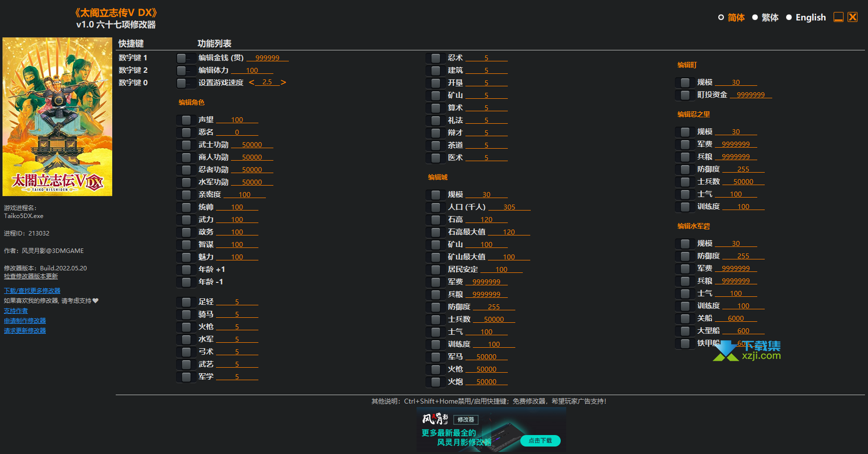The width and height of the screenshot is (868, 454).
Task: Toggle the 编辑体力 cheat switch
Action: click(x=186, y=70)
